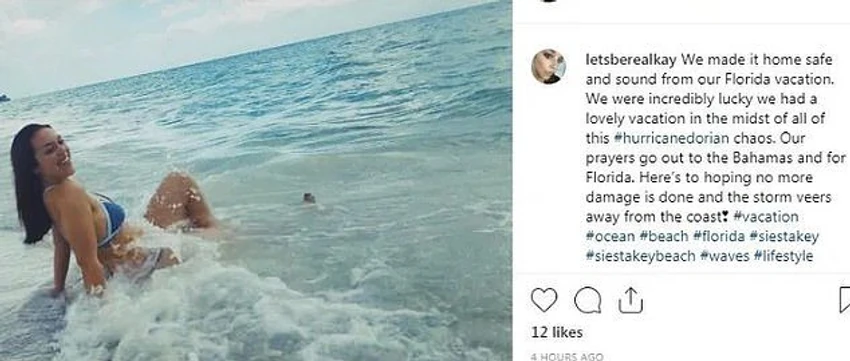Click the swimmer's head in the water
The width and height of the screenshot is (850, 361).
(309, 198)
